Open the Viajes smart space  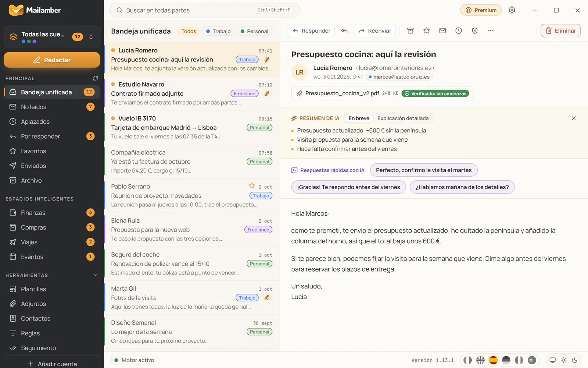click(x=52, y=242)
